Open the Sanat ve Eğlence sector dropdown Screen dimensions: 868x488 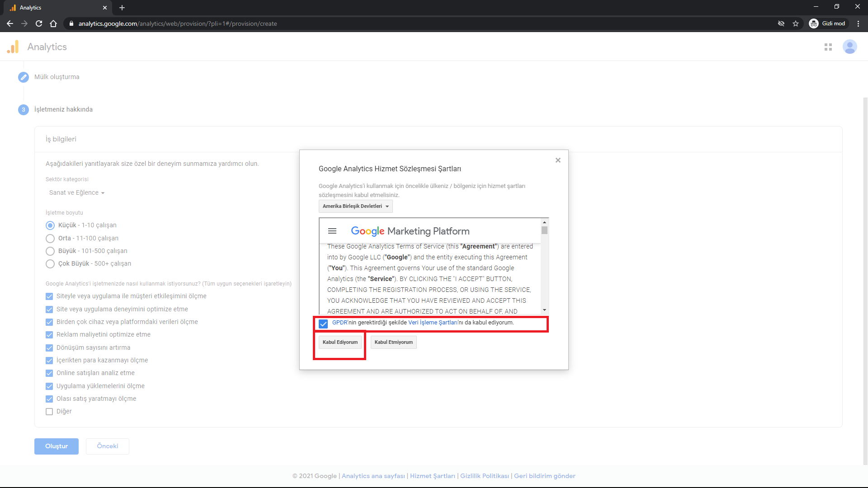point(77,192)
